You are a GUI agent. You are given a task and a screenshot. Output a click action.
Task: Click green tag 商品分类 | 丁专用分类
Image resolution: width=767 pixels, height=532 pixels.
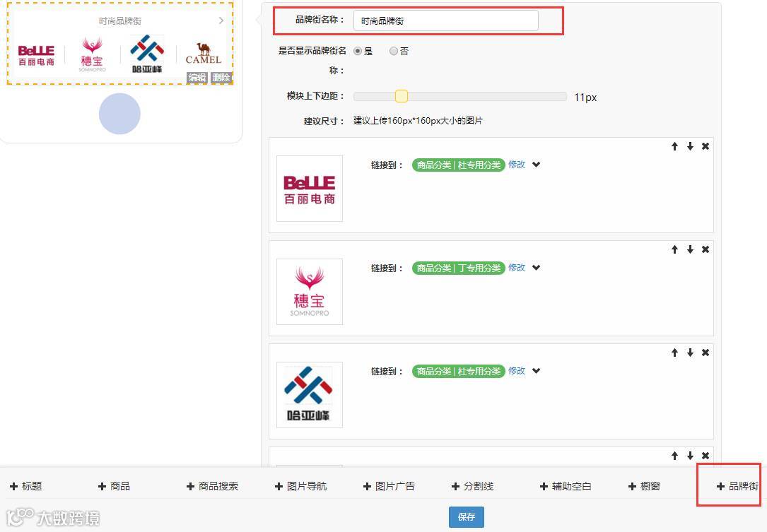pyautogui.click(x=458, y=268)
